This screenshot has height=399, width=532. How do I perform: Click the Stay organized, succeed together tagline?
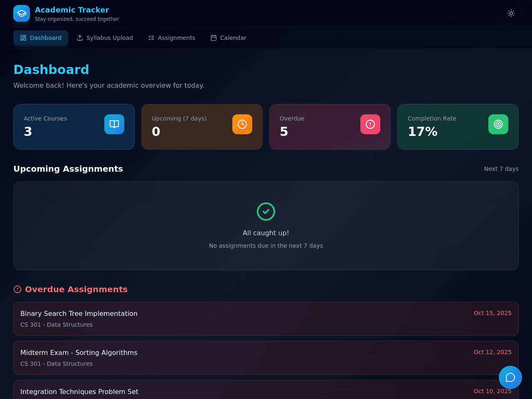pyautogui.click(x=77, y=19)
